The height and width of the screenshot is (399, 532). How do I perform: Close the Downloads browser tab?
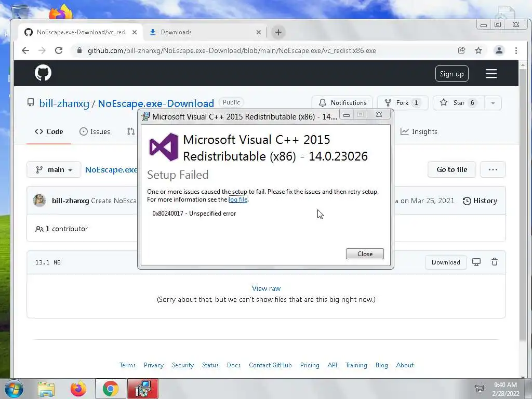click(259, 32)
